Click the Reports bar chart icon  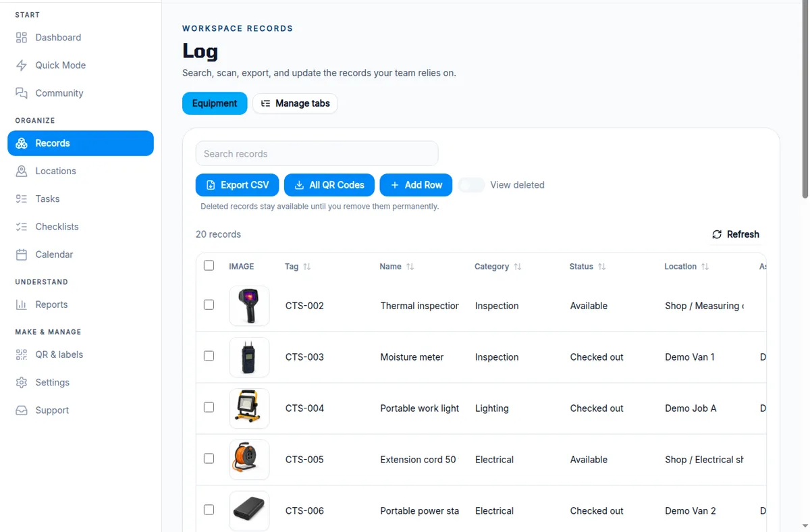click(x=22, y=304)
